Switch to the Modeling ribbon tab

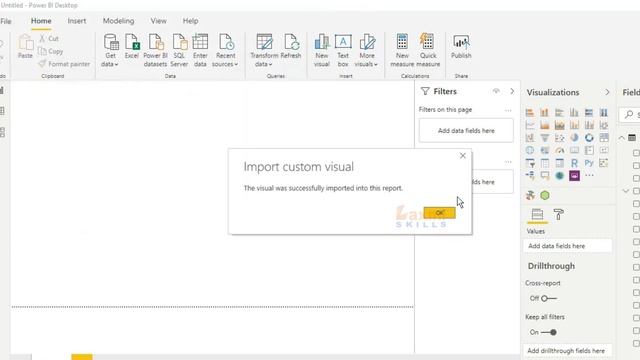tap(118, 21)
